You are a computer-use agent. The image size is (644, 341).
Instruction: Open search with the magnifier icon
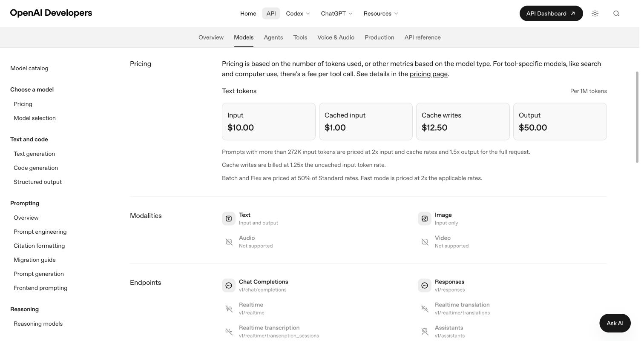(x=616, y=14)
